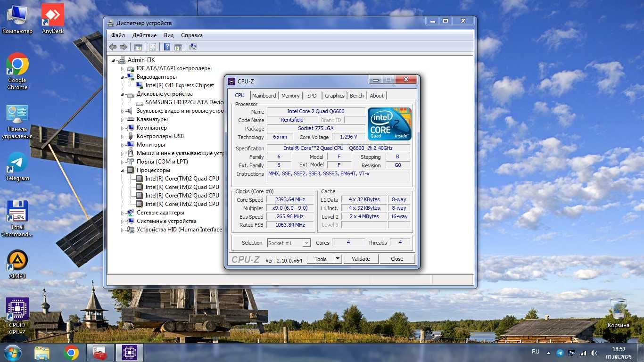644x362 pixels.
Task: Select the Мониторы tree item
Action: coord(151,145)
